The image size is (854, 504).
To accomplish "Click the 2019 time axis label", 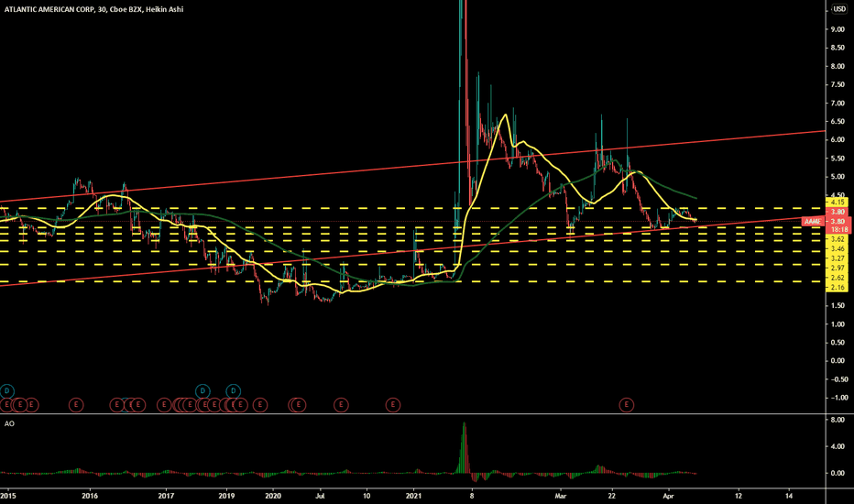I will [x=226, y=496].
